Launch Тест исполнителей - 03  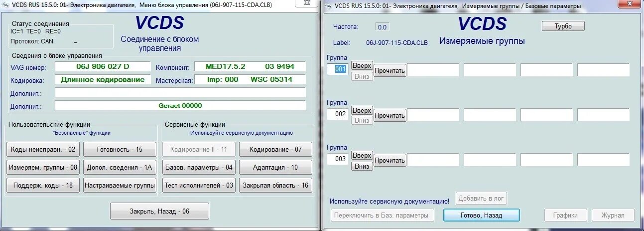coord(199,185)
